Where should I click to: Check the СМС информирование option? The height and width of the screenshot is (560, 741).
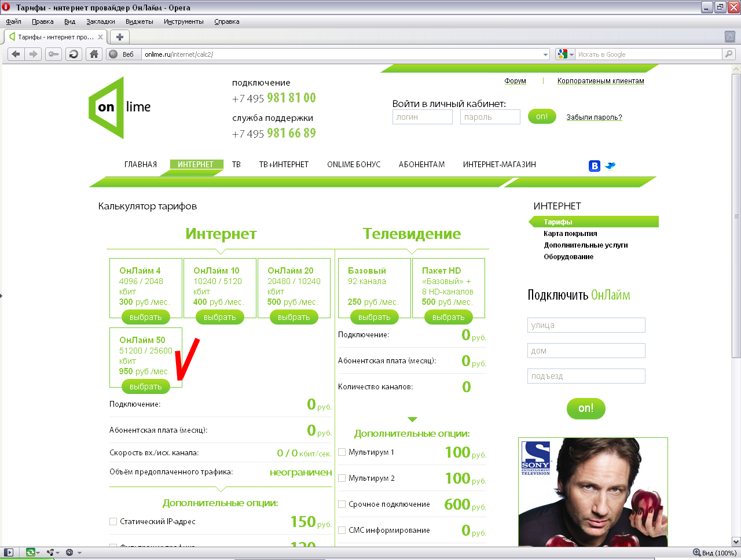coord(342,530)
